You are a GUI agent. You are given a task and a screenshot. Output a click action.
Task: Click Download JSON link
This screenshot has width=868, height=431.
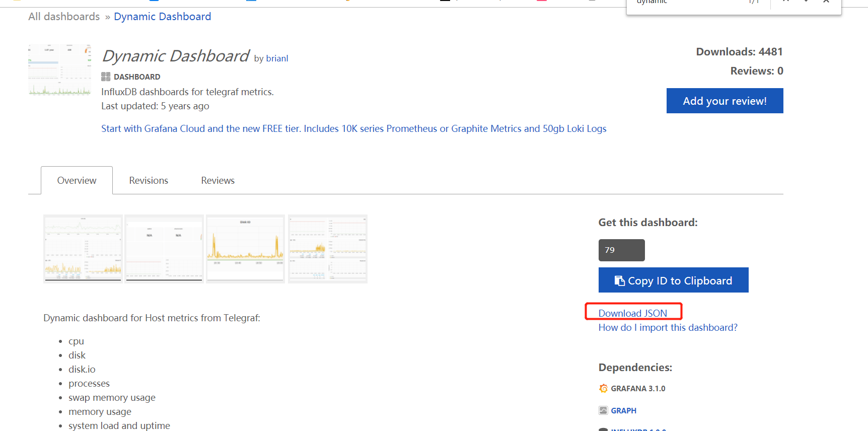pos(632,313)
